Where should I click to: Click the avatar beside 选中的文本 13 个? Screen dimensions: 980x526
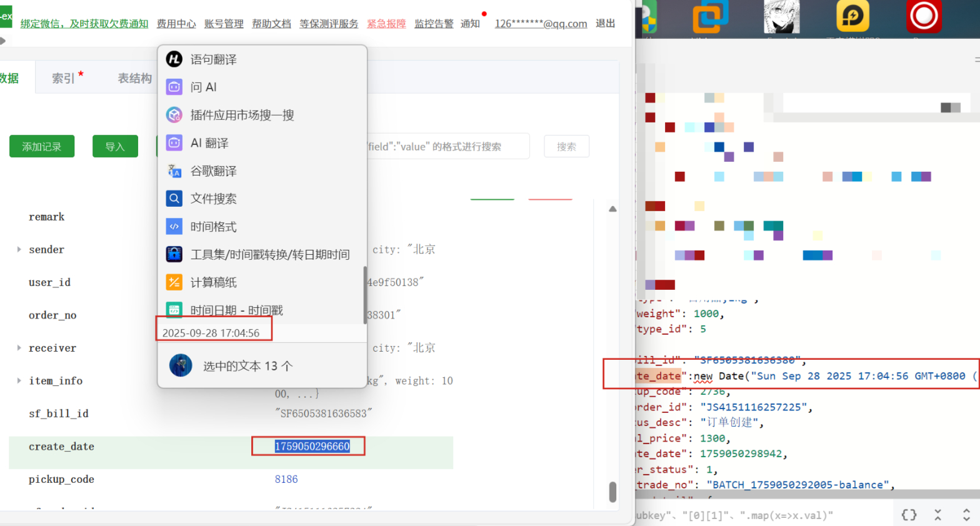pyautogui.click(x=181, y=365)
